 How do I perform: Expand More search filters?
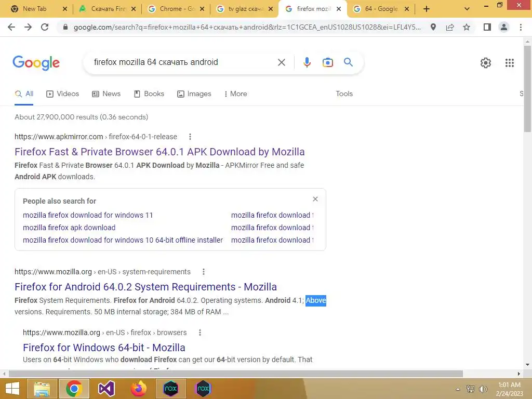click(x=235, y=94)
